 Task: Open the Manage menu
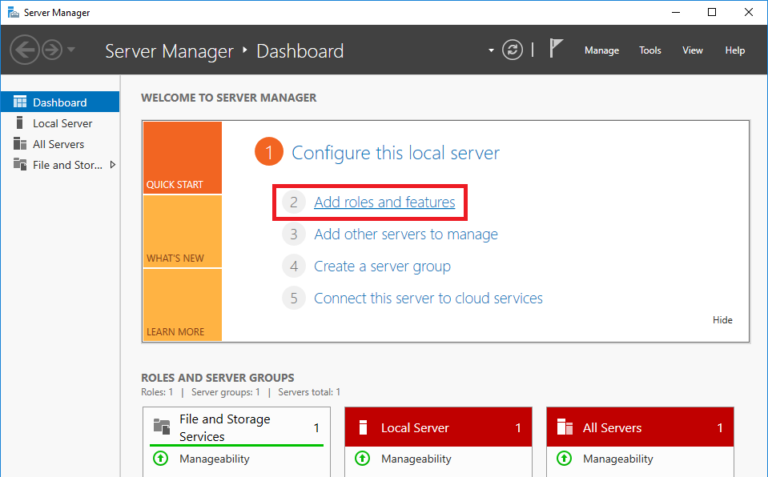(x=601, y=50)
